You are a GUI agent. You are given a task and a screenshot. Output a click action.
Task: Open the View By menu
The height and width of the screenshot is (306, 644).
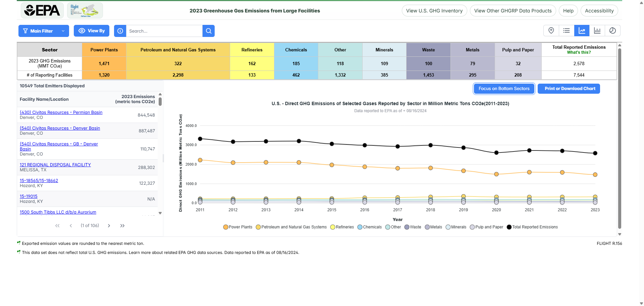coord(92,31)
